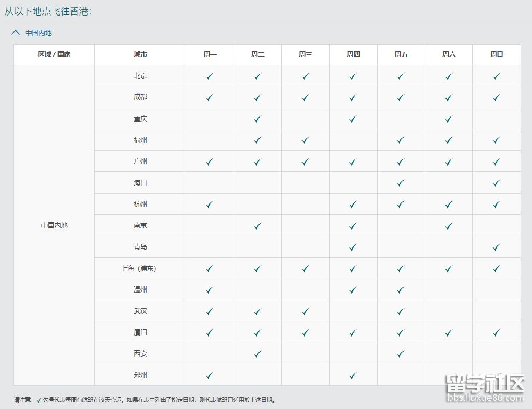This screenshot has width=532, height=409.
Task: Select the 北京 city row label
Action: click(140, 76)
